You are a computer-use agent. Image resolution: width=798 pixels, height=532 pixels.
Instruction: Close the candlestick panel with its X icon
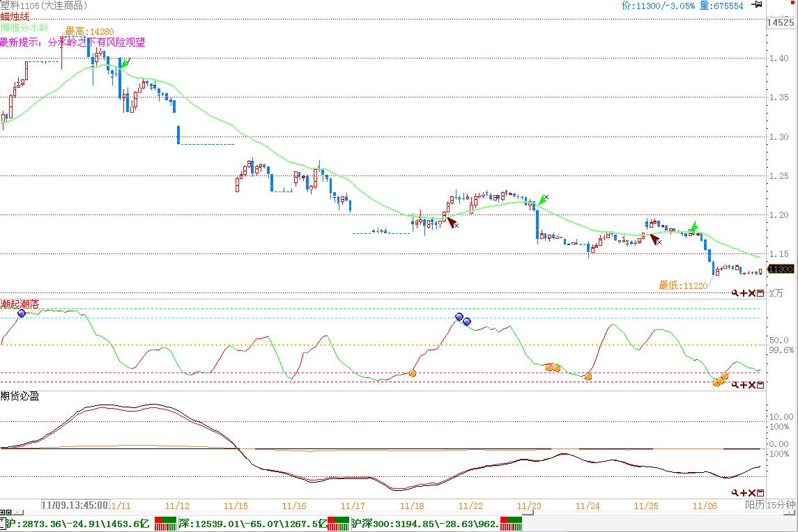[x=752, y=294]
